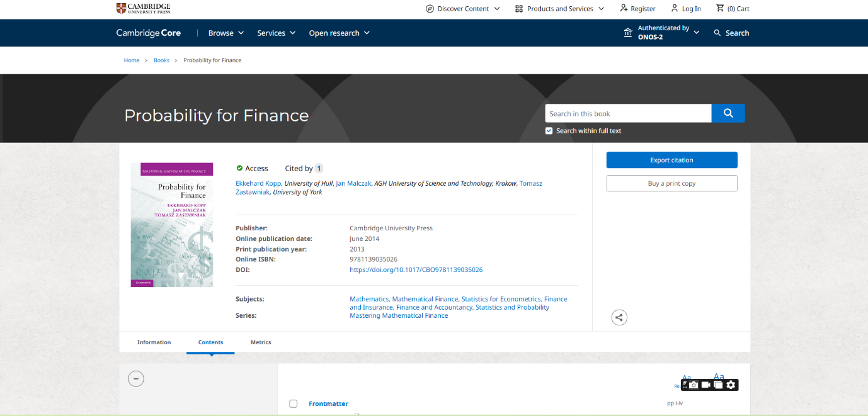Switch to the Information tab
Viewport: 868px width, 416px height.
click(x=154, y=342)
